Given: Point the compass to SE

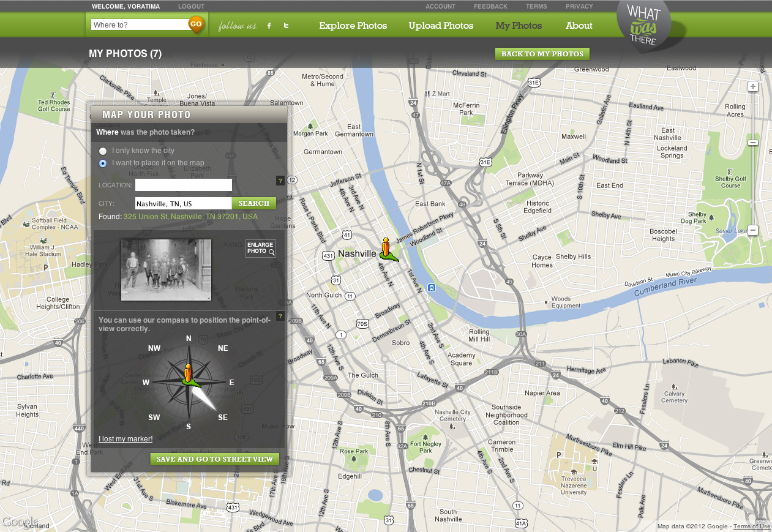Looking at the screenshot, I should [x=223, y=418].
